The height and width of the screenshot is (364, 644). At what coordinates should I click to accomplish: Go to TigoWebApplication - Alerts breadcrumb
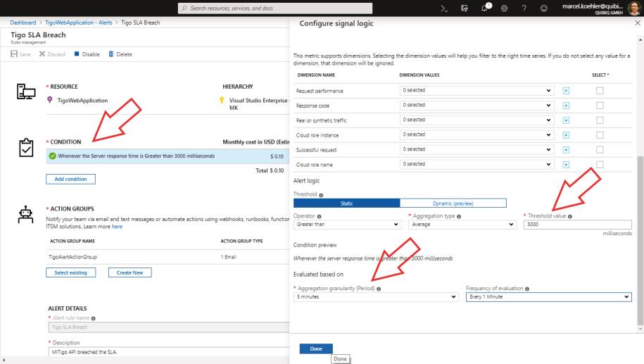tap(78, 23)
